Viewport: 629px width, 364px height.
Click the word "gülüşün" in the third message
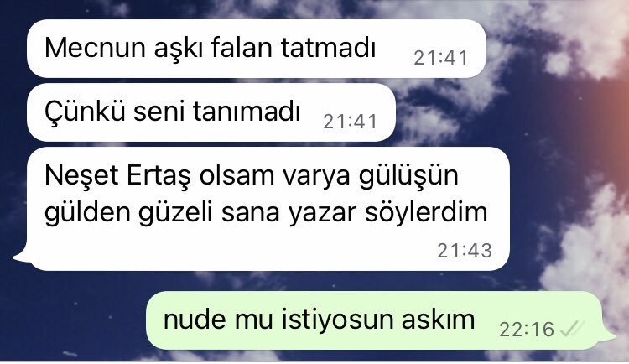[x=408, y=177]
